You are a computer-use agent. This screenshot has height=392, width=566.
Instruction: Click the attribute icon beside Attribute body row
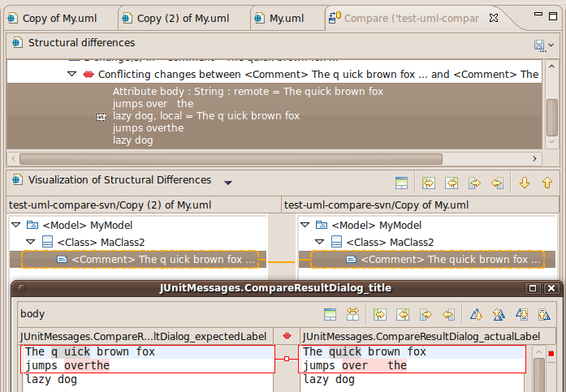pos(102,117)
